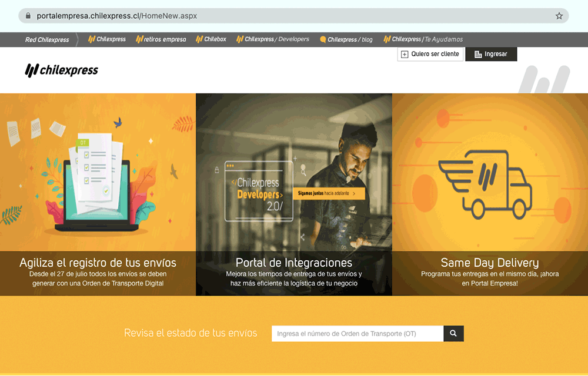Click the plus icon on Quiero ser cliente

pyautogui.click(x=405, y=54)
